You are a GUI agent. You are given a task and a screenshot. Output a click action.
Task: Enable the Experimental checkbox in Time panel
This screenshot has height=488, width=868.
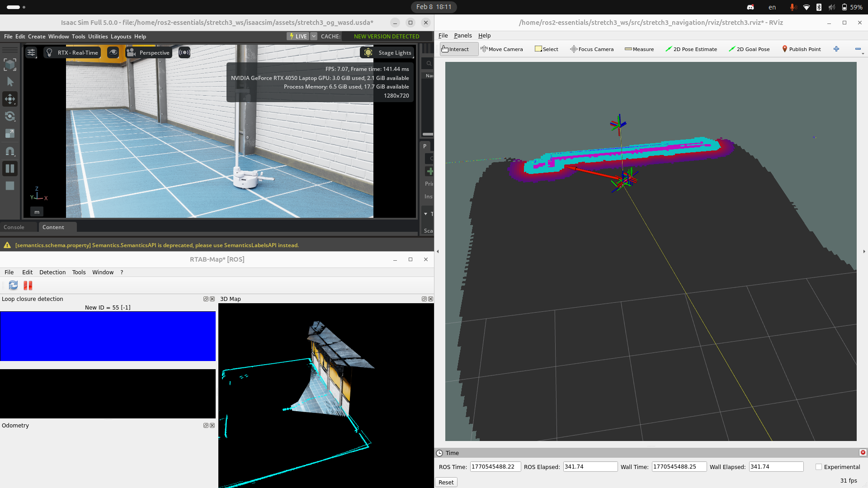tap(819, 467)
